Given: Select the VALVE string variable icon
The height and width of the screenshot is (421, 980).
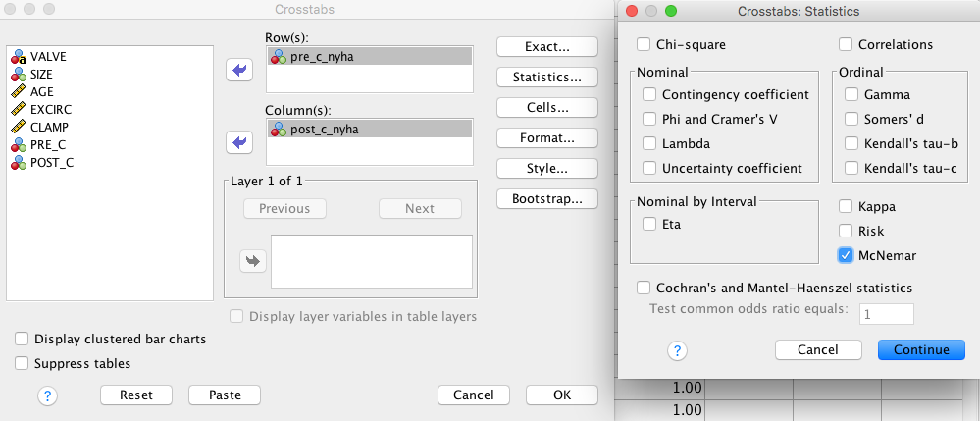Looking at the screenshot, I should pyautogui.click(x=18, y=56).
